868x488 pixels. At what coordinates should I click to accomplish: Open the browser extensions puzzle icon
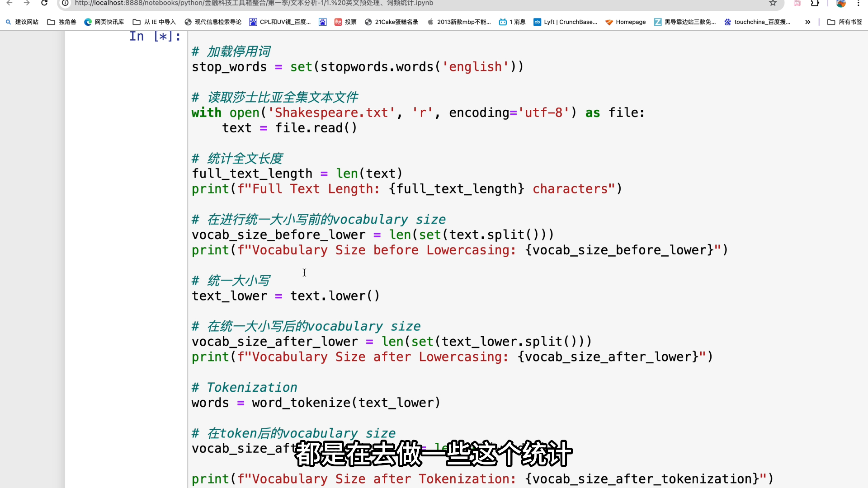815,3
